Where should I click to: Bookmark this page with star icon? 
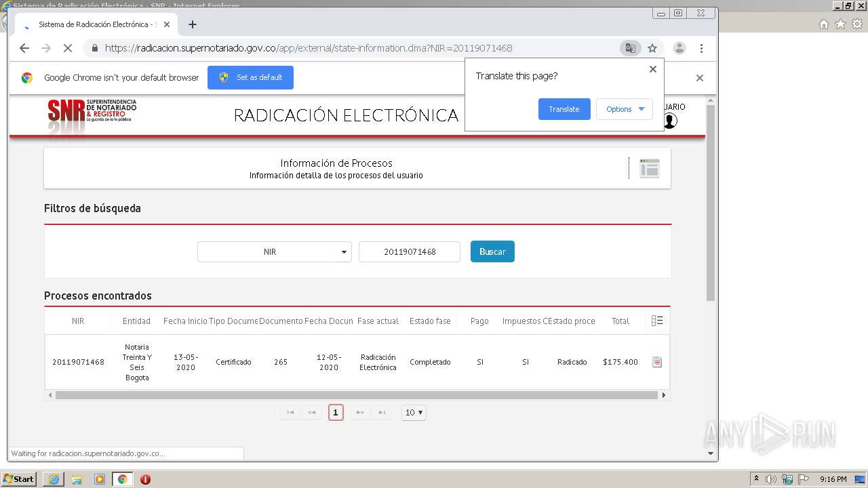pos(652,48)
